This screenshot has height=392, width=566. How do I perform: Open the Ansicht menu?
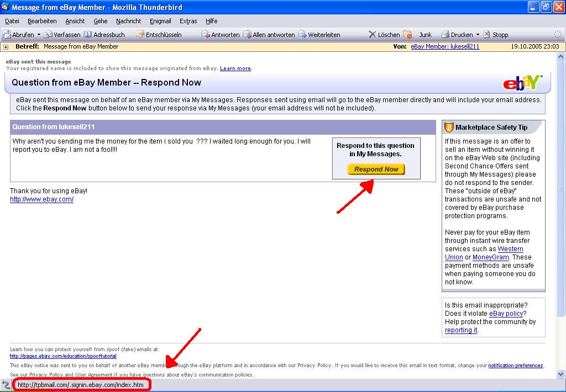tap(75, 21)
